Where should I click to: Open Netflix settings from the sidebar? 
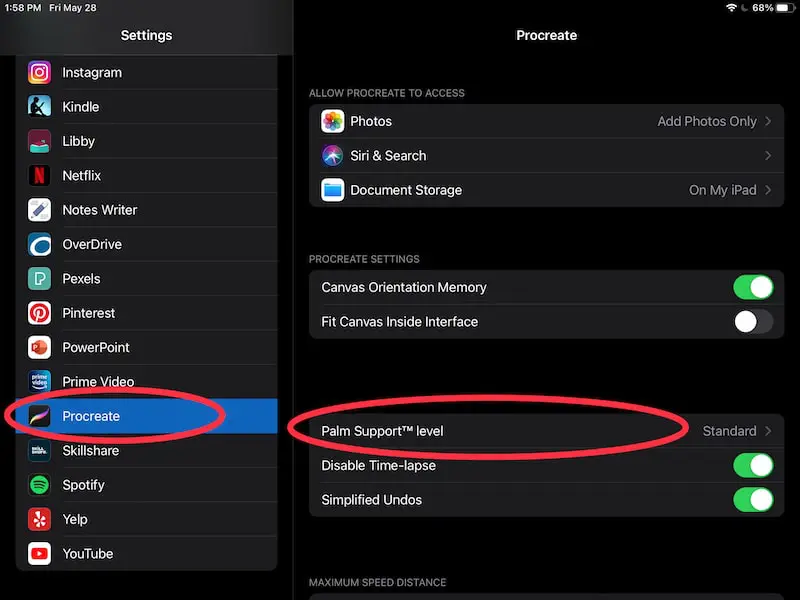click(146, 176)
